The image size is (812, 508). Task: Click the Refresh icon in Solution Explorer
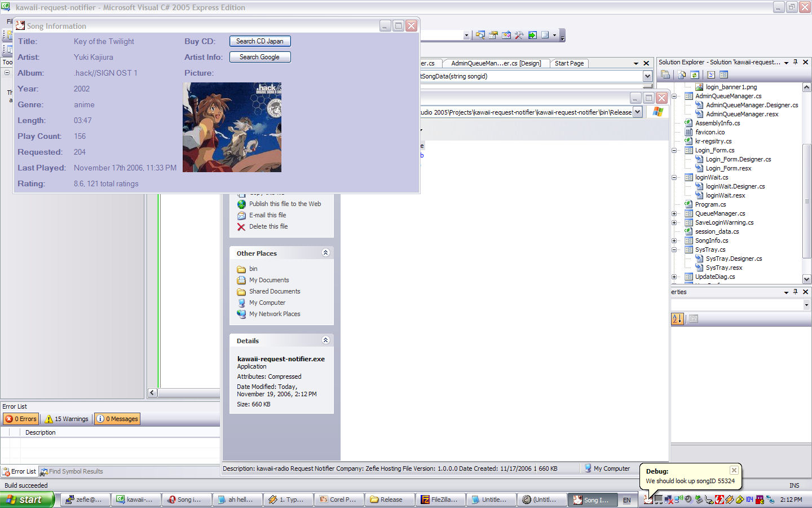(695, 75)
